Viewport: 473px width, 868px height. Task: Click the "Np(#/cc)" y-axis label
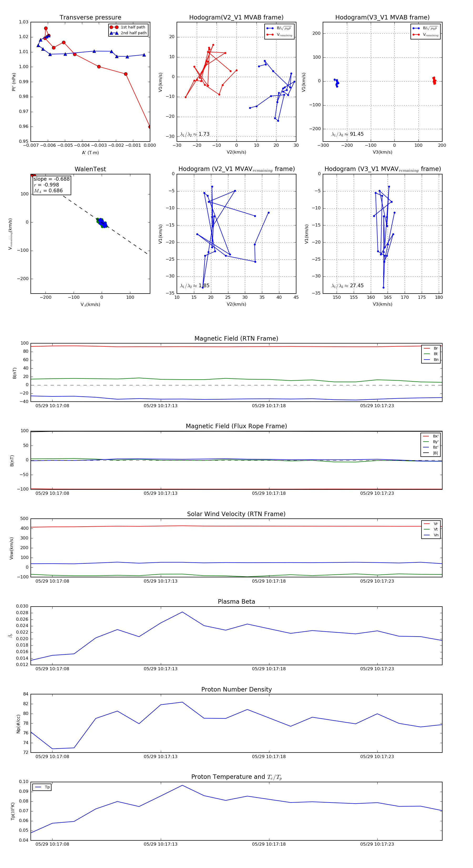(x=18, y=724)
